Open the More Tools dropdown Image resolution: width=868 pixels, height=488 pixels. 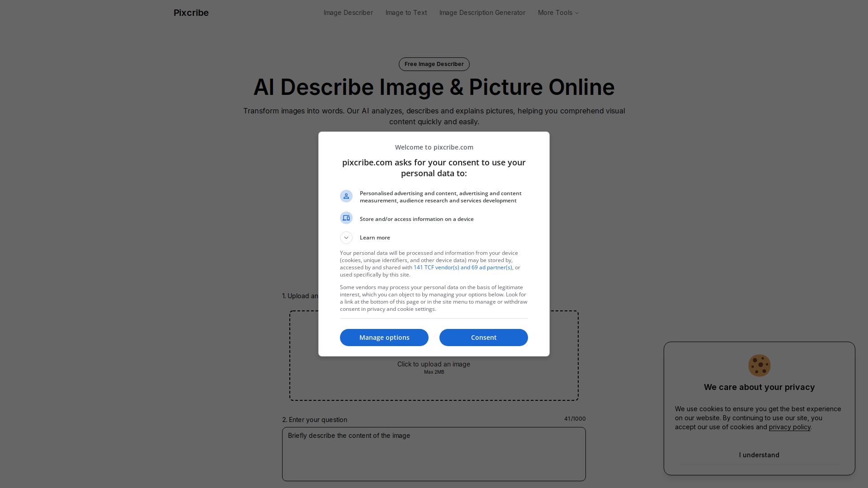point(555,13)
